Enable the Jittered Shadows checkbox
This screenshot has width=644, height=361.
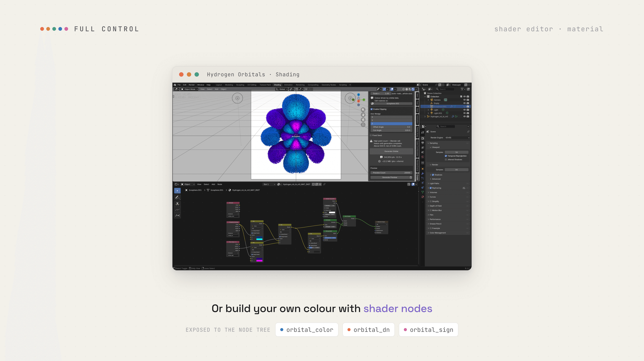click(446, 160)
